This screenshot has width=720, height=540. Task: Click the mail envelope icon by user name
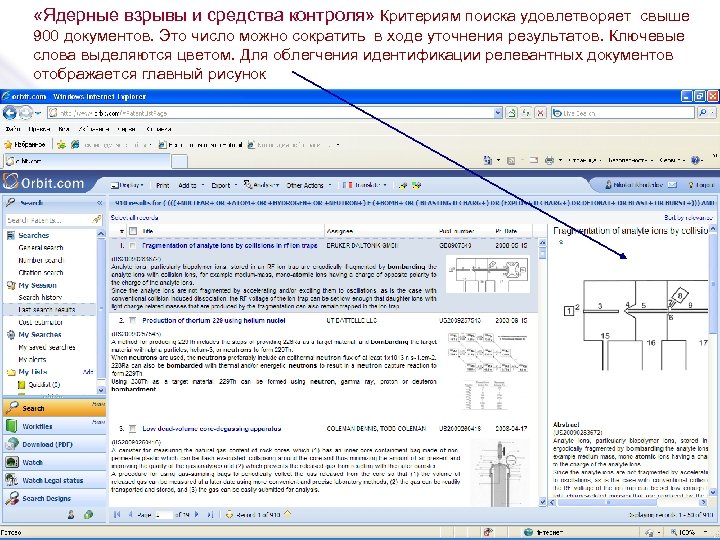pyautogui.click(x=672, y=185)
